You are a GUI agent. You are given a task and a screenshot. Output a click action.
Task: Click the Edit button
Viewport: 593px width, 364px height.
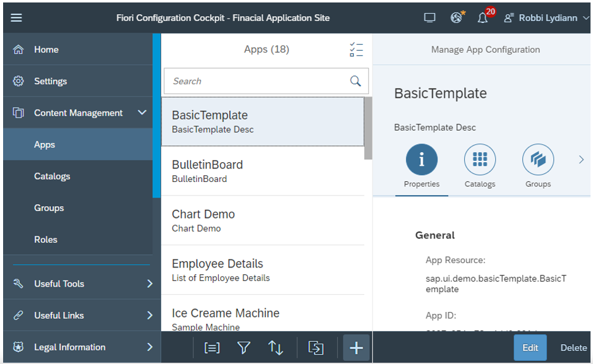tap(530, 348)
